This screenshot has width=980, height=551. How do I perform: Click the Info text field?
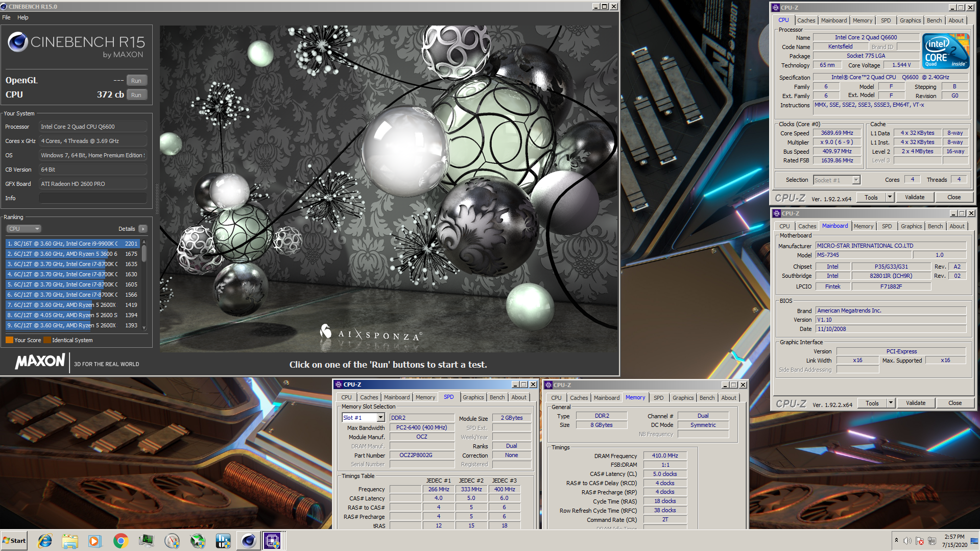pos(93,198)
